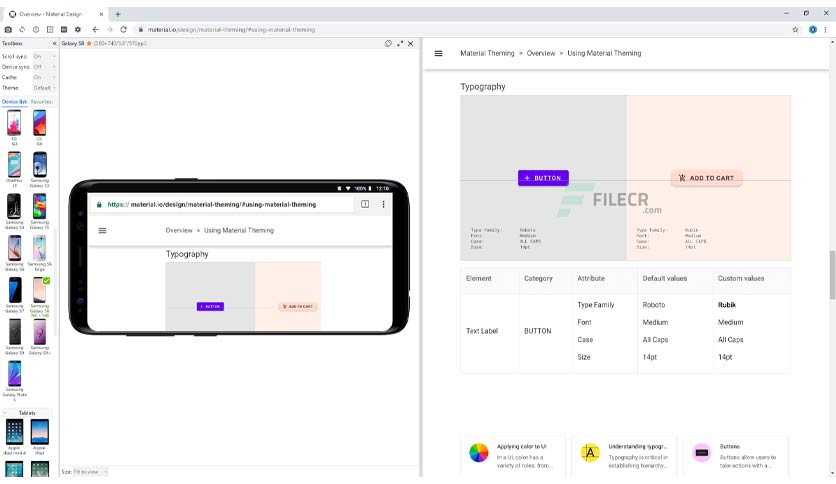Screen dimensions: 836x484
Task: Select the Overview - Material Design browser tab
Action: click(x=55, y=14)
